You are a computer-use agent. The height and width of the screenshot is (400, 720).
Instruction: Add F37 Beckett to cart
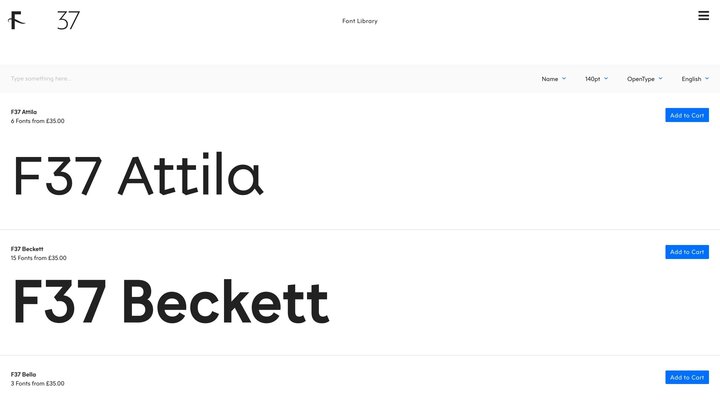pos(687,252)
